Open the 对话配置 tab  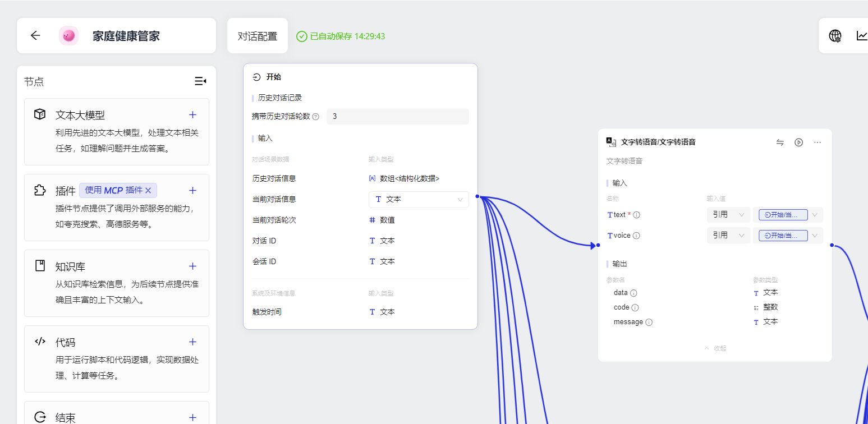(258, 36)
